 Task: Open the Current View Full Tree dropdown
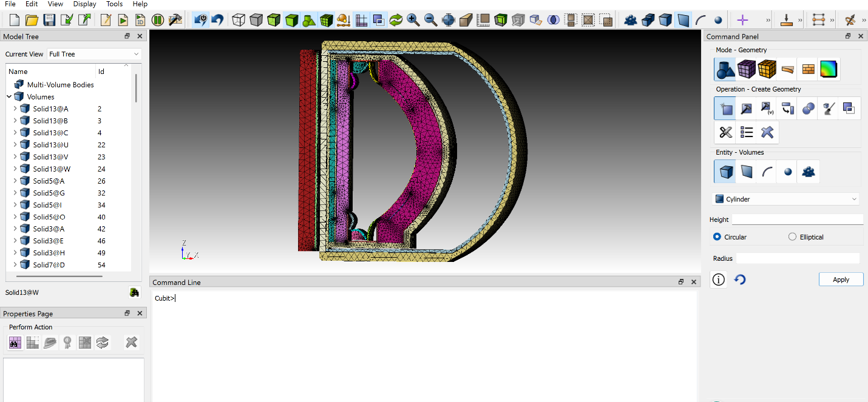pyautogui.click(x=94, y=54)
